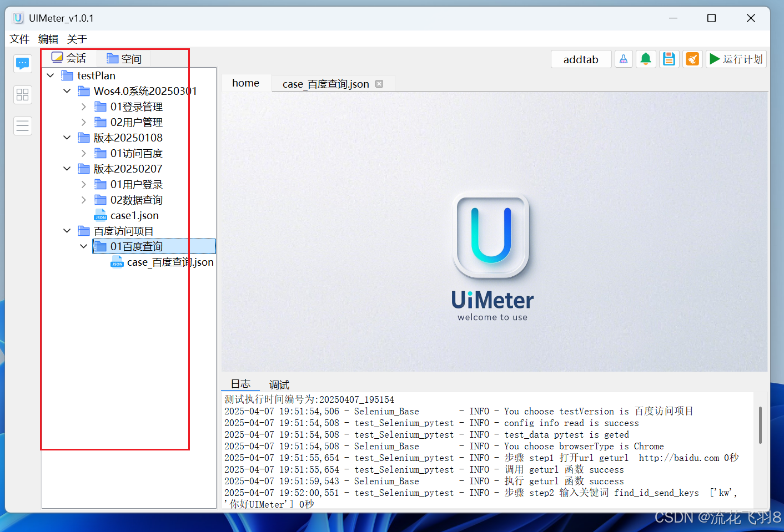Click the folder icon of 百度访问项目

pyautogui.click(x=84, y=231)
